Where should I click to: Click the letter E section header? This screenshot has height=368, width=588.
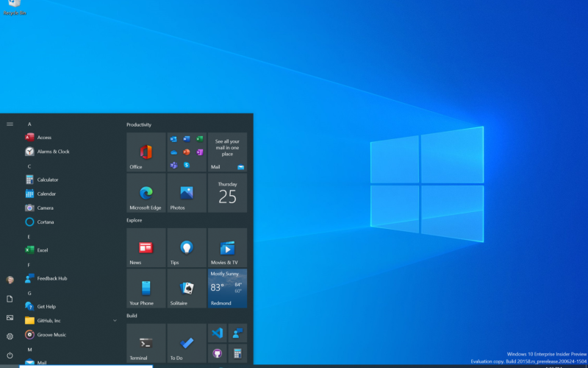pos(29,236)
